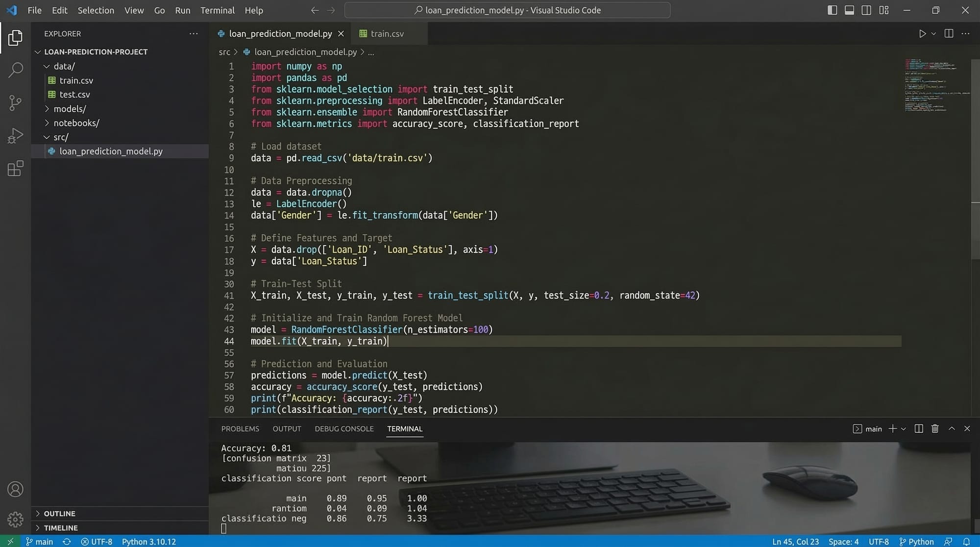Open the Terminal menu in menu bar
Screen dimensions: 980x547
click(217, 10)
